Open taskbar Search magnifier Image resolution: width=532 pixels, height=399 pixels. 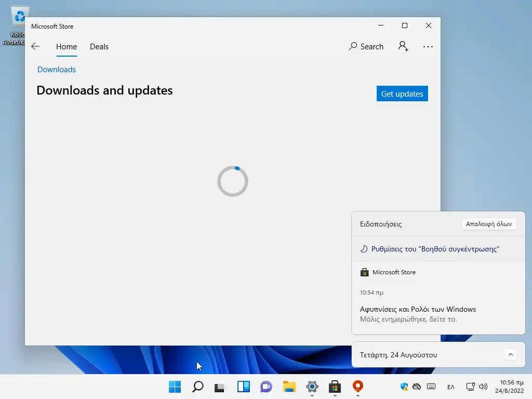(x=197, y=387)
